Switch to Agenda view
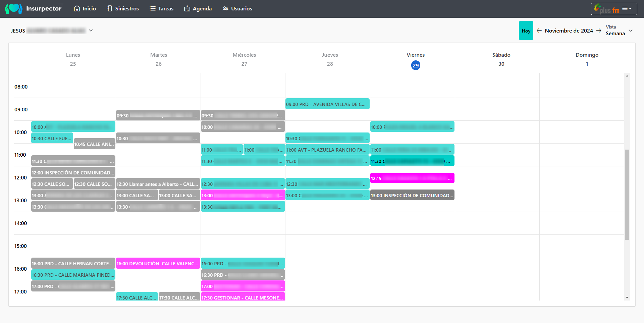 198,8
